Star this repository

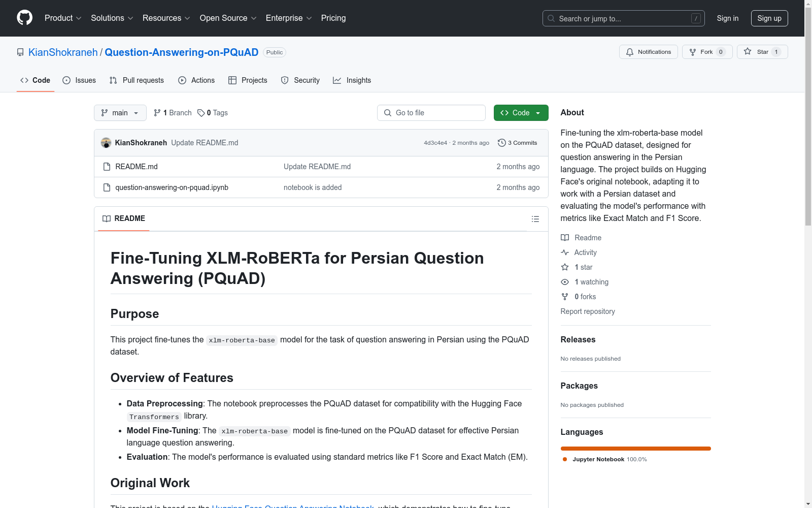coord(762,52)
